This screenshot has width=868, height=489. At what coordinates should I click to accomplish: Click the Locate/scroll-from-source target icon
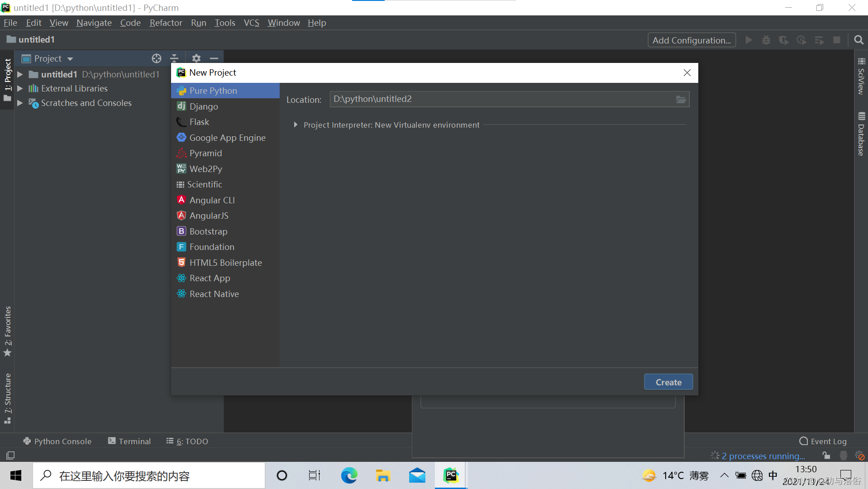[157, 58]
